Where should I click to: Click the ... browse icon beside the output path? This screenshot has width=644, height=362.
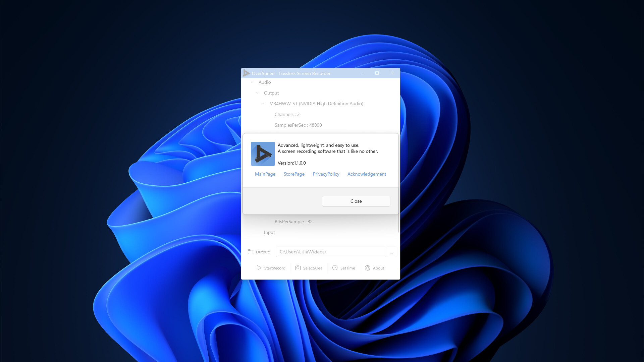point(391,252)
